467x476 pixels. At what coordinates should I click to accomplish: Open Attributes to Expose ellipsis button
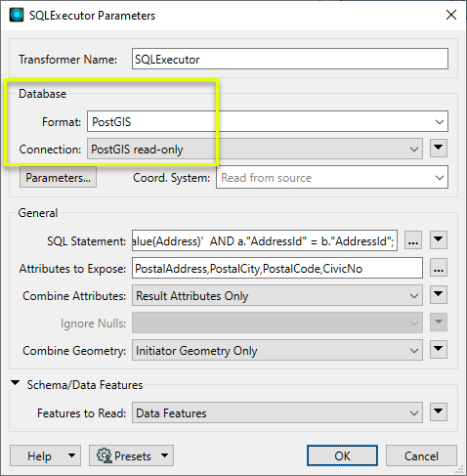coord(439,268)
